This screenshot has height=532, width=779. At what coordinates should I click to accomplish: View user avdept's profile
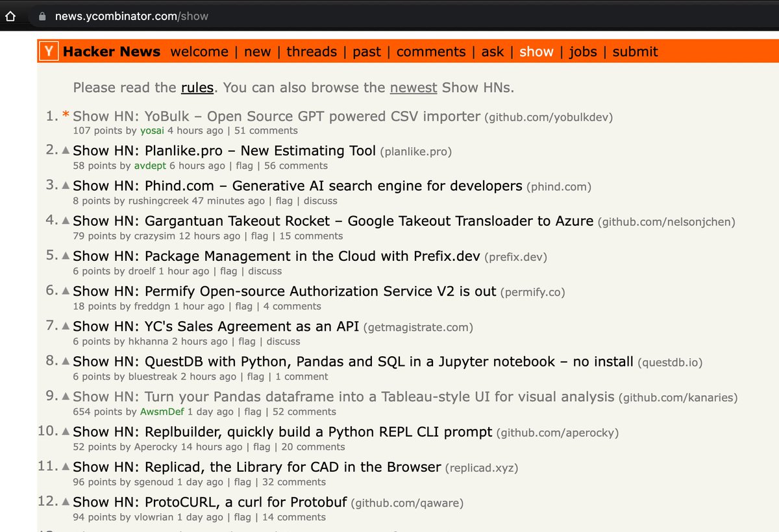point(151,166)
